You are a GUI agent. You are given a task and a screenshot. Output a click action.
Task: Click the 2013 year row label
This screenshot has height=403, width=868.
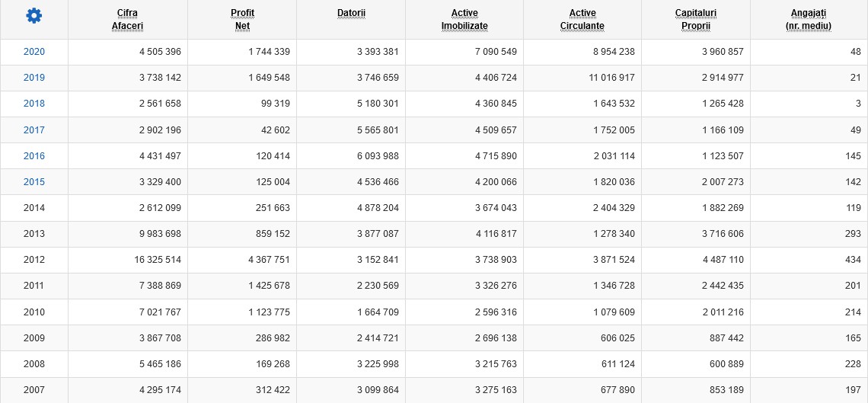point(34,234)
